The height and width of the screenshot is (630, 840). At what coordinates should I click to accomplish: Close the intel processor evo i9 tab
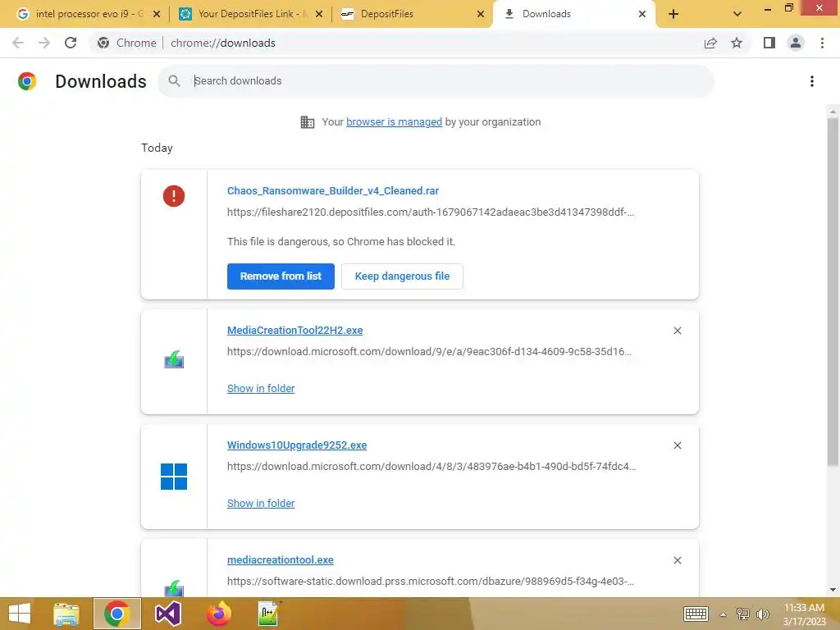157,14
